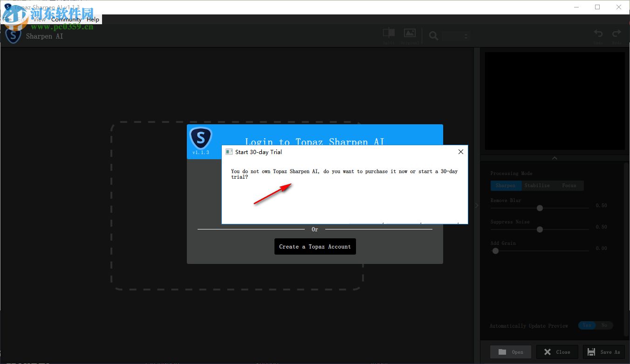630x364 pixels.
Task: Set Automatically Update Preview to Yes
Action: (x=587, y=325)
